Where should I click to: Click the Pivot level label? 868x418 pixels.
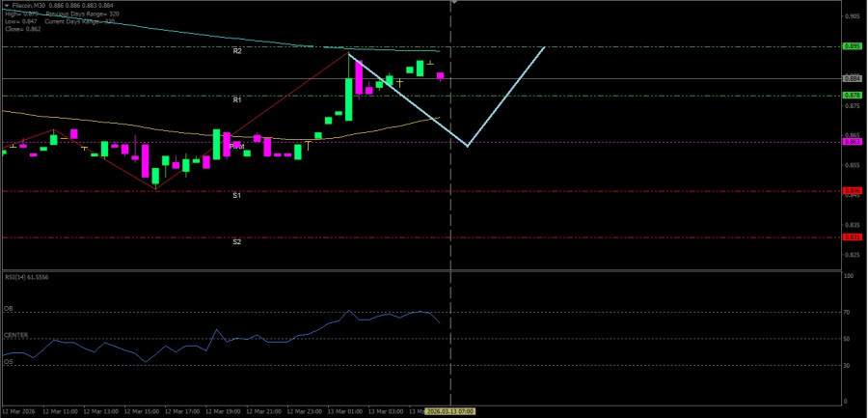(237, 147)
